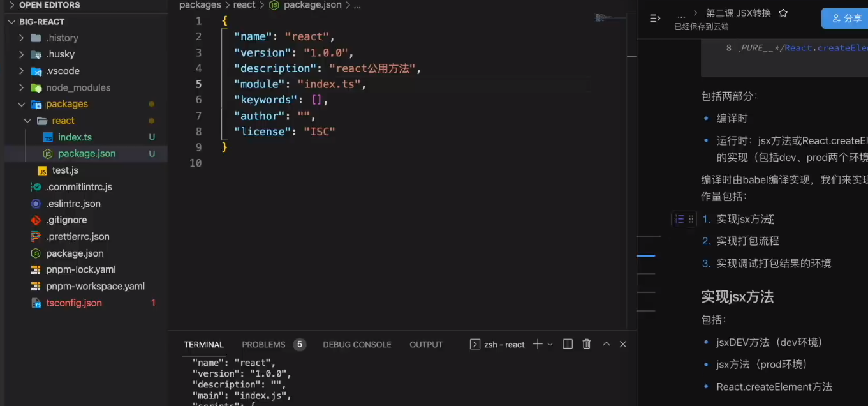Screen dimensions: 868x406
Task: Click the test.js JS file icon
Action: point(42,170)
